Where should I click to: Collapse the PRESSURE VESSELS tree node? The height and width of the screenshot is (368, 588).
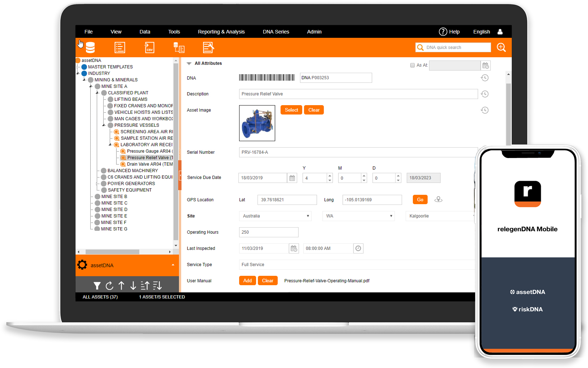click(x=104, y=125)
